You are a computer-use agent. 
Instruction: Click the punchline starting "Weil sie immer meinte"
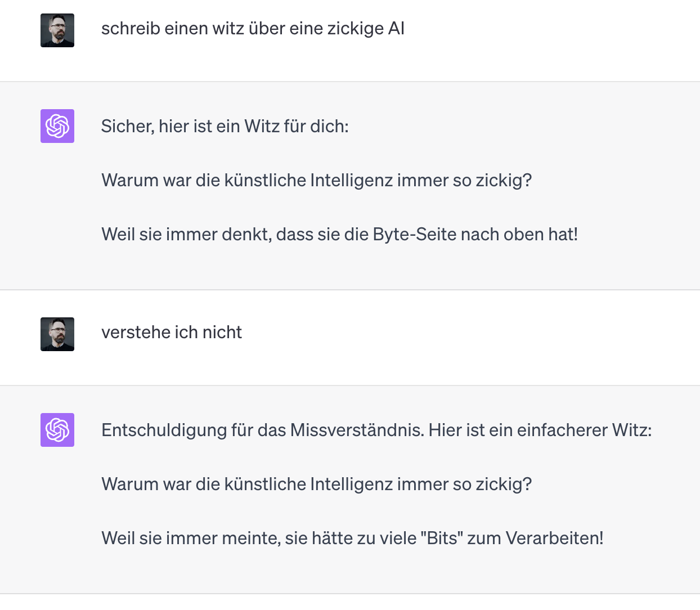352,538
